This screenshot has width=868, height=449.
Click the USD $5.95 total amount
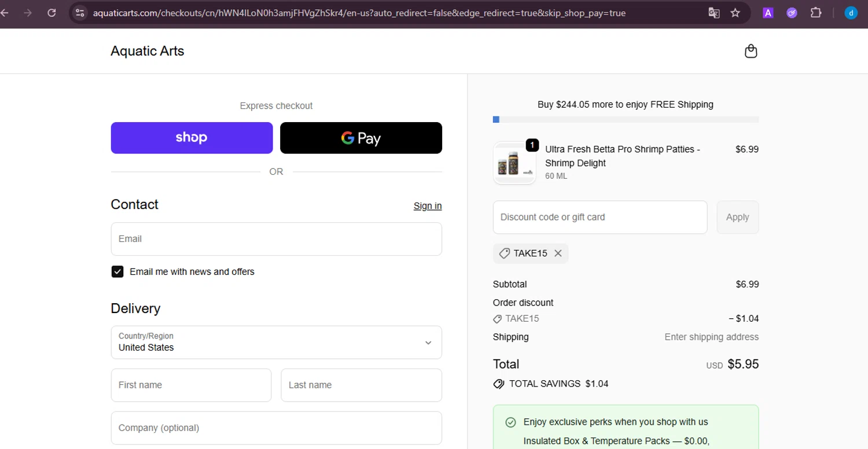coord(732,365)
